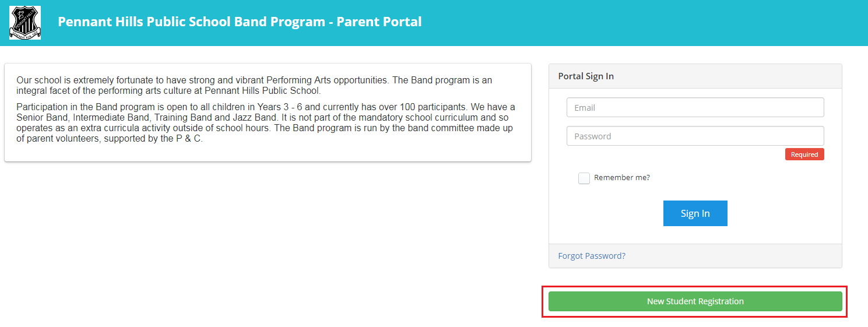
Task: Click the red Required badge
Action: point(804,154)
